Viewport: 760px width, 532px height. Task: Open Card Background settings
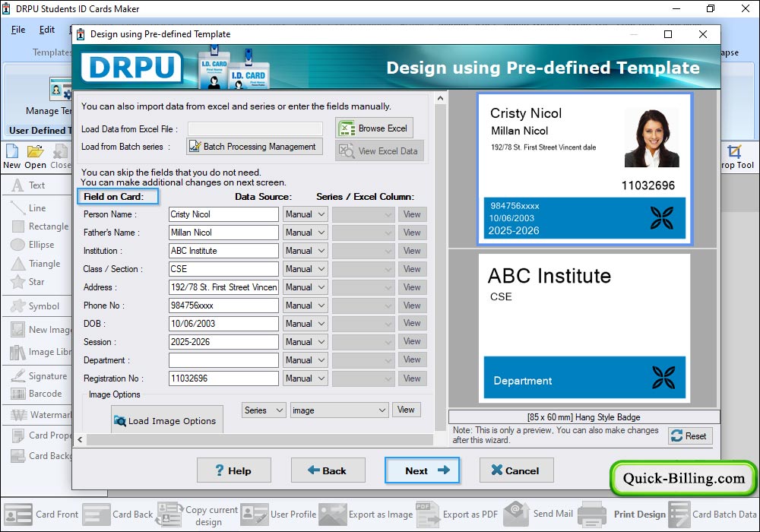[x=41, y=455]
